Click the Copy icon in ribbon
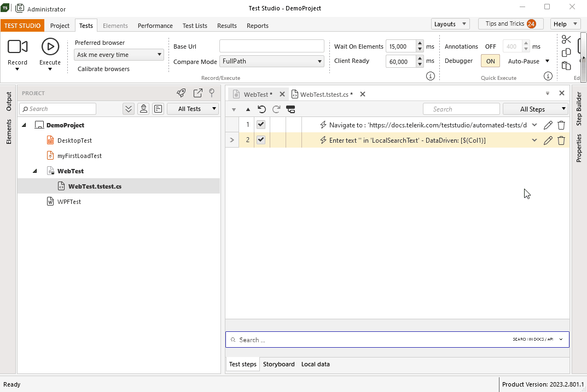587x392 pixels. (x=566, y=52)
